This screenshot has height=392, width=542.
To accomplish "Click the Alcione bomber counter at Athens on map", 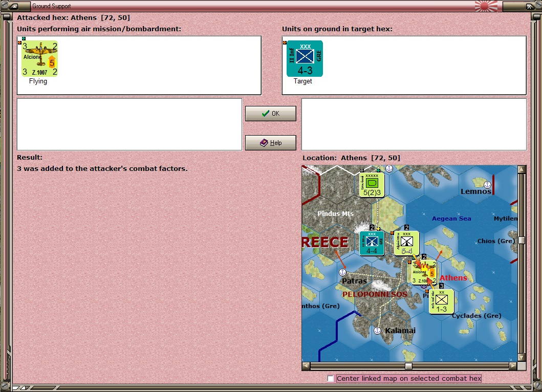I will pyautogui.click(x=424, y=272).
